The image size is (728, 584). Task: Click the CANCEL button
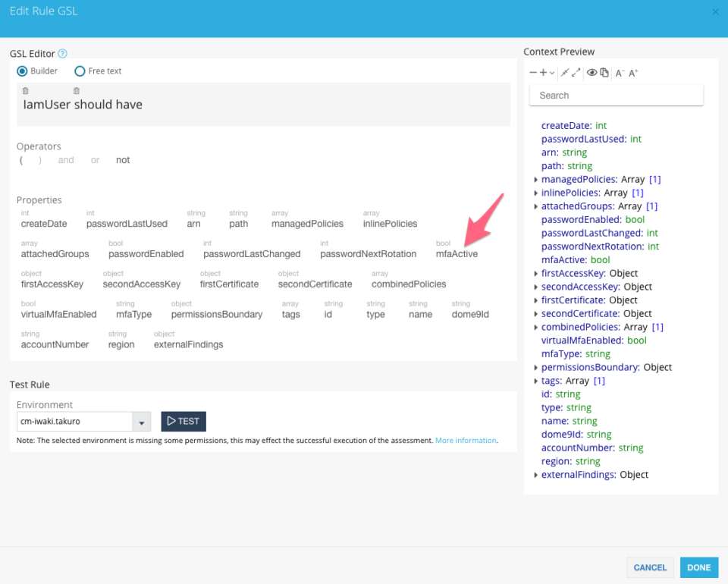[650, 567]
